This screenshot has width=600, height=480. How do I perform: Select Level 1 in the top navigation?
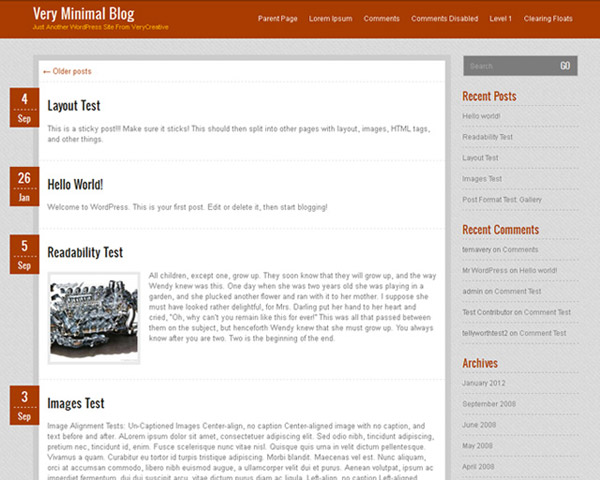(501, 19)
